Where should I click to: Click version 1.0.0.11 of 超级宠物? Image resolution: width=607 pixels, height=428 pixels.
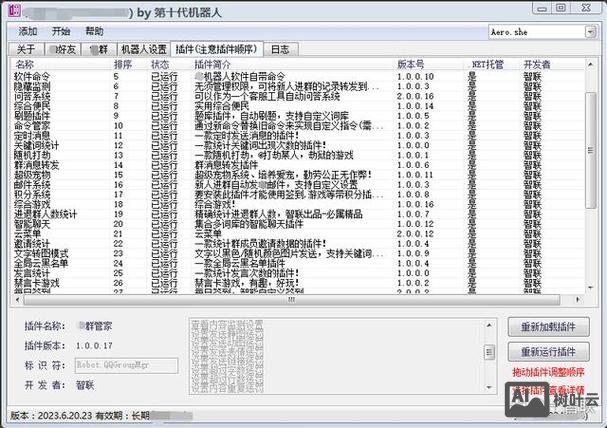tap(415, 175)
